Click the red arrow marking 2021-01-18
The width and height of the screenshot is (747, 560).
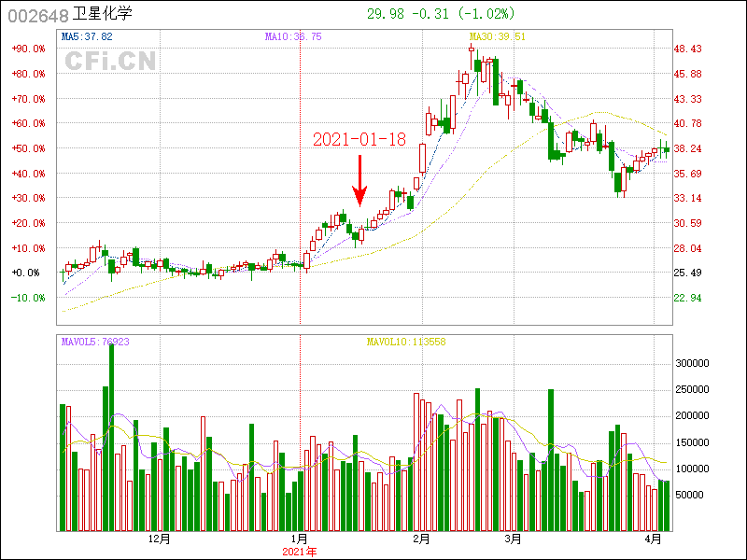pyautogui.click(x=359, y=180)
